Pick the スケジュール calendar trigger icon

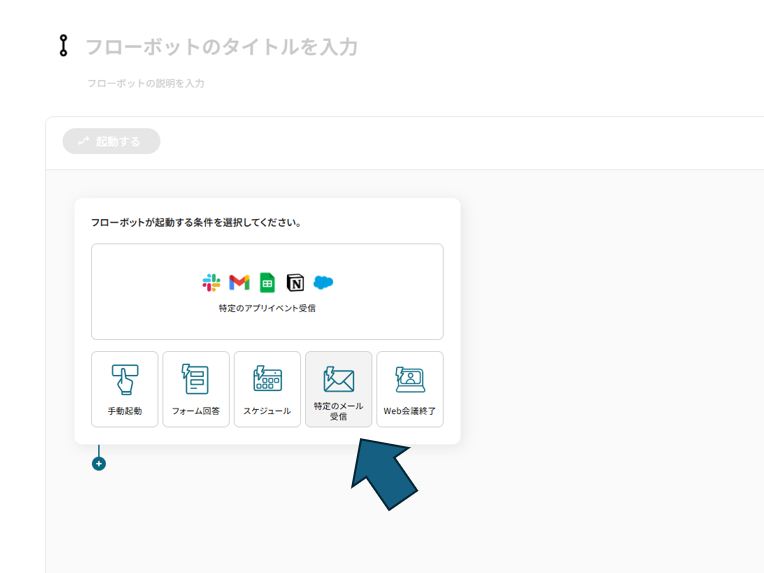tap(267, 379)
